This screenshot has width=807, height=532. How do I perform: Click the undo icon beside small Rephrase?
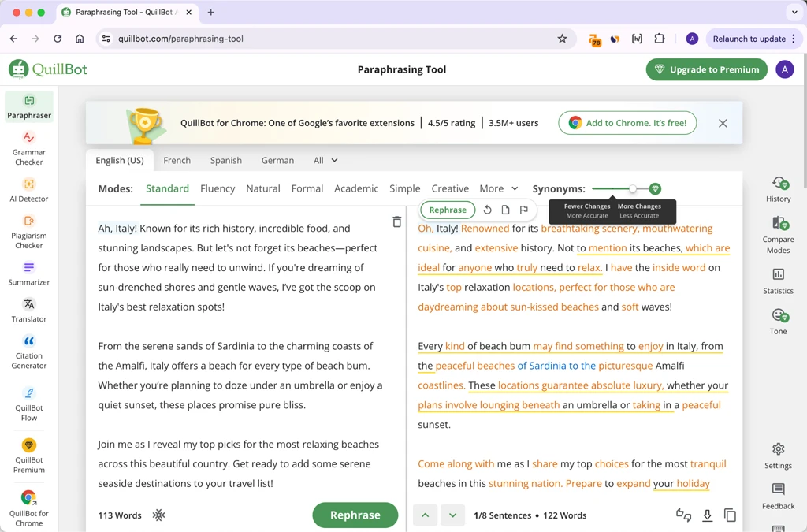coord(487,210)
